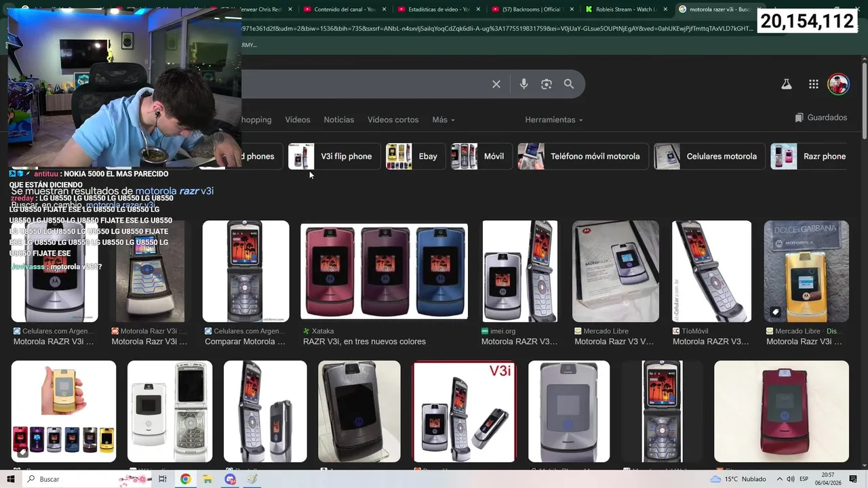Open Task View in taskbar

point(163,479)
